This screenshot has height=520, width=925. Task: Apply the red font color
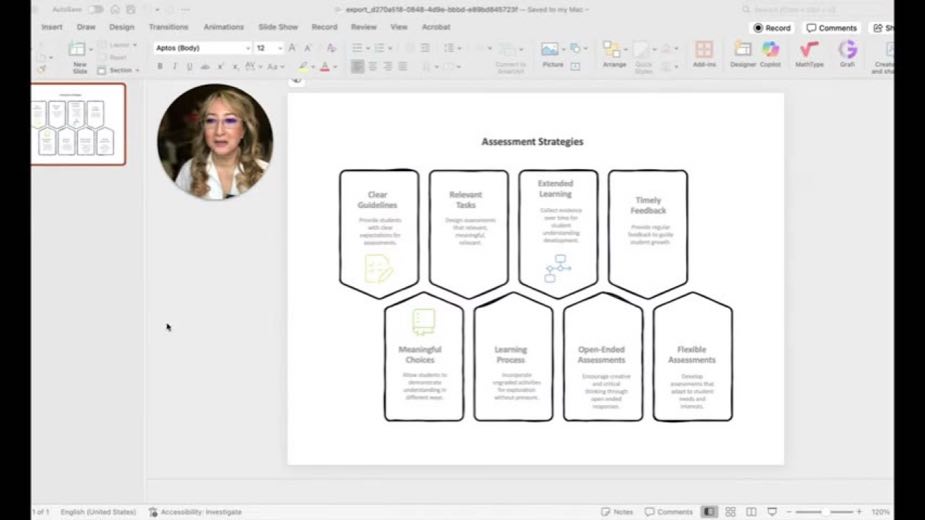[x=324, y=67]
